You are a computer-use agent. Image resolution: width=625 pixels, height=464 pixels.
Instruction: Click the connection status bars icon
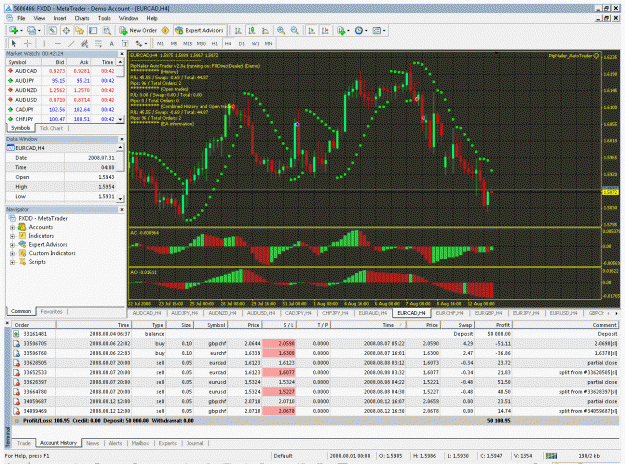pos(551,456)
